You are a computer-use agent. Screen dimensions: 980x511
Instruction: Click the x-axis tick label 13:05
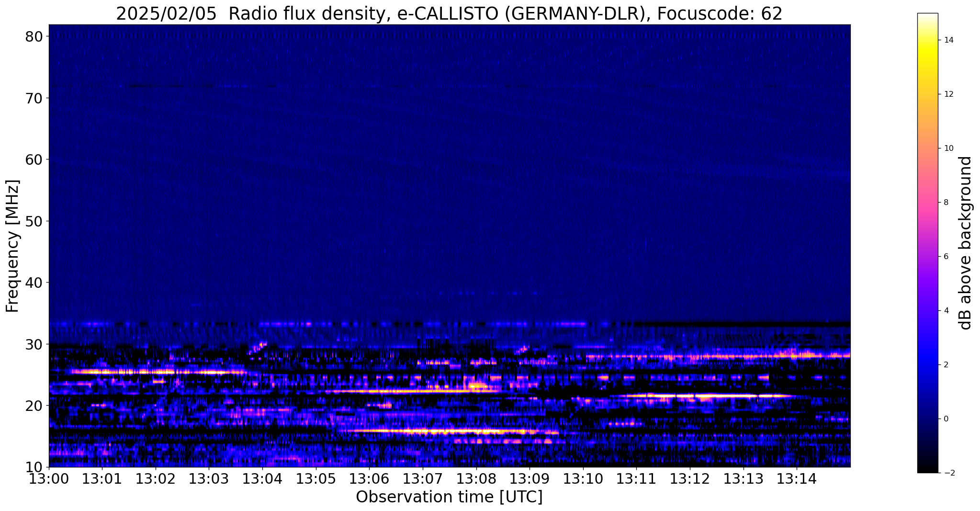coord(316,478)
